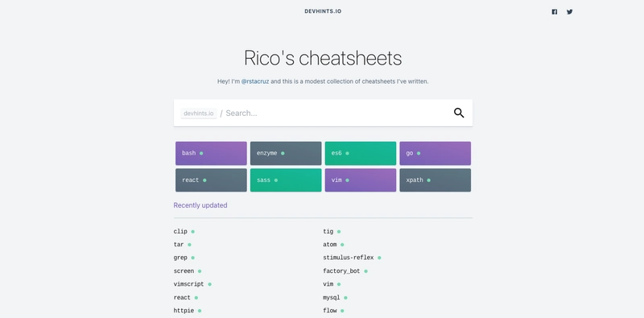
Task: Click the Recently updated heading
Action: coord(200,205)
